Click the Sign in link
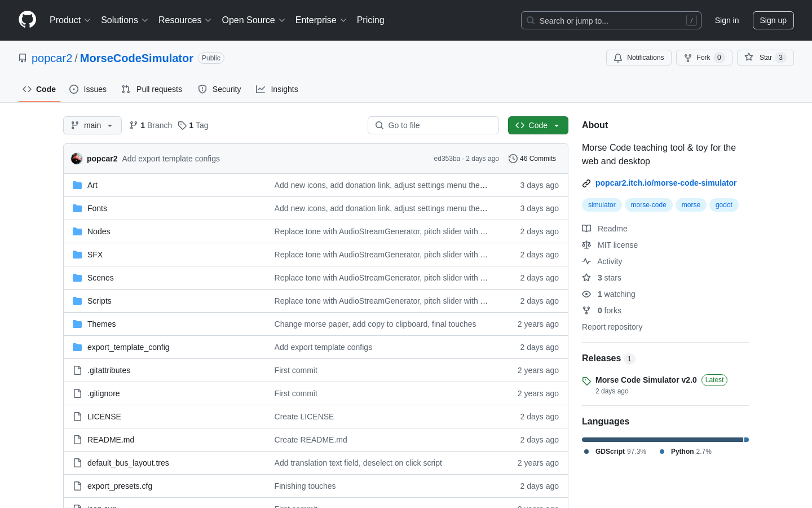The width and height of the screenshot is (812, 508). pyautogui.click(x=727, y=20)
